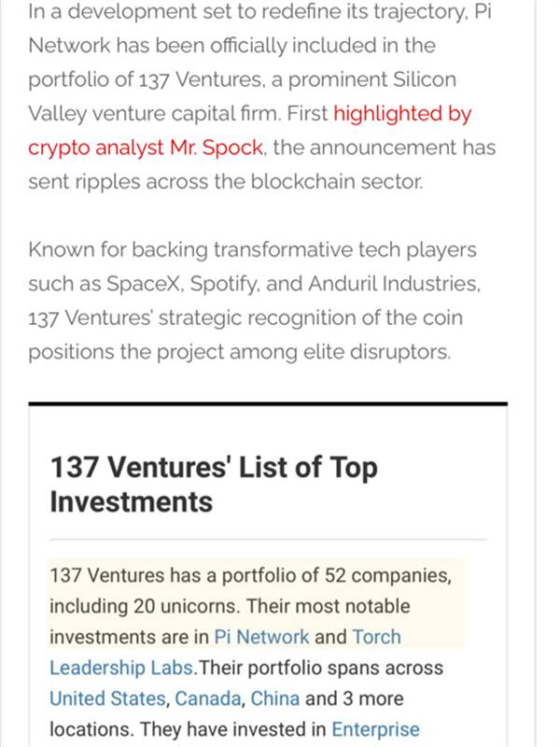This screenshot has width=560, height=747.
Task: Open the Pi Network link
Action: tap(261, 637)
